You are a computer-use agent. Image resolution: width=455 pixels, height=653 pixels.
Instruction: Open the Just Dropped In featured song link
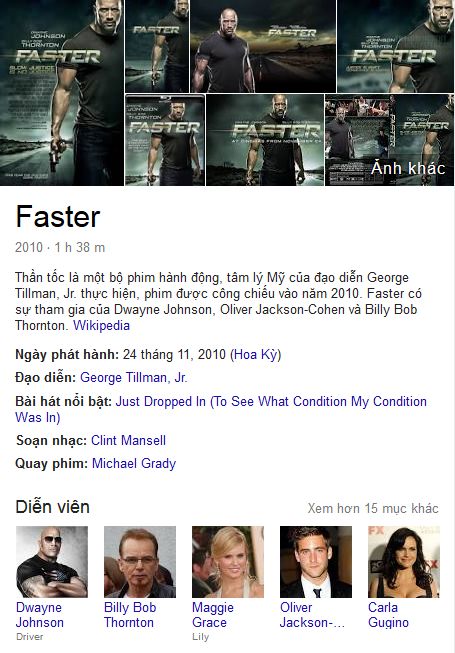(x=221, y=409)
